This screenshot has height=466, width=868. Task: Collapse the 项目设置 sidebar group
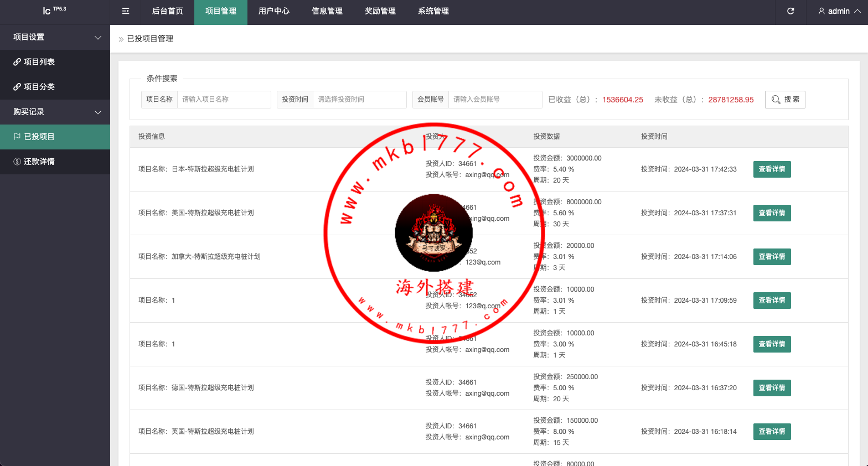coord(55,37)
